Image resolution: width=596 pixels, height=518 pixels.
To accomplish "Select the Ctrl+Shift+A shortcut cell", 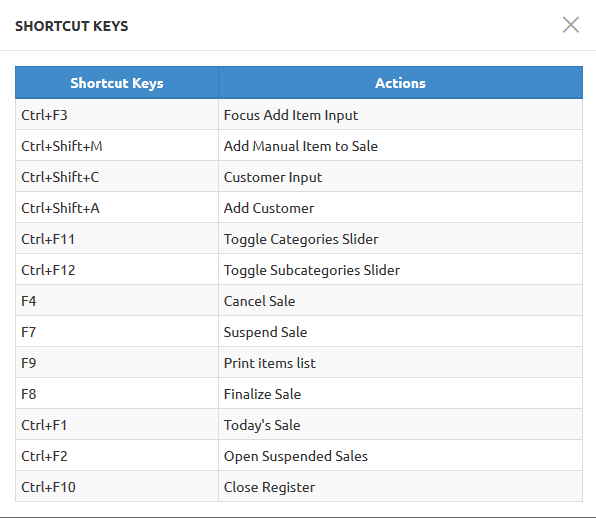I will (x=117, y=208).
